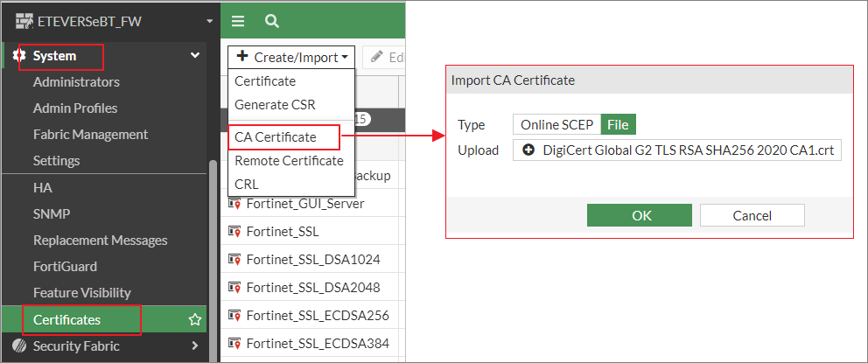Open Replacement Messages in the sidebar

coord(101,241)
